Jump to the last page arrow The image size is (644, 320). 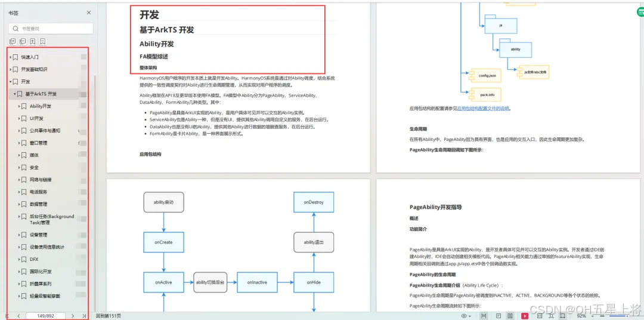pos(84,316)
